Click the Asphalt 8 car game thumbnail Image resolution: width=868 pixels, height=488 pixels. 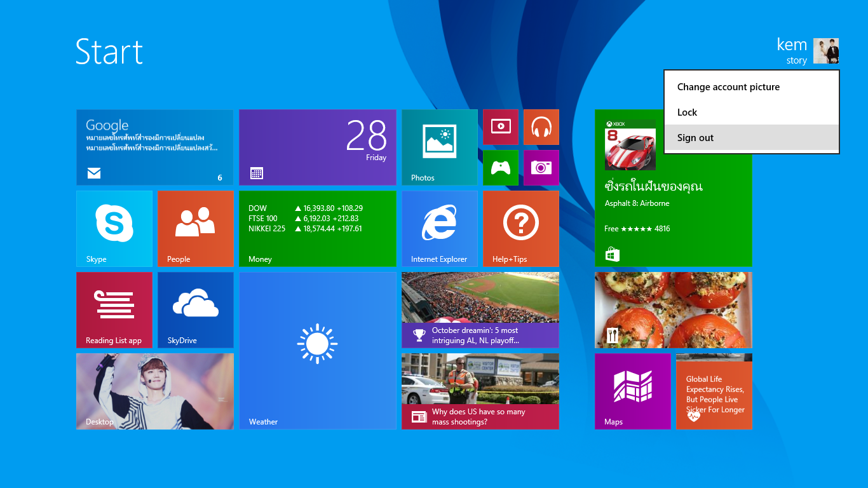pyautogui.click(x=630, y=145)
